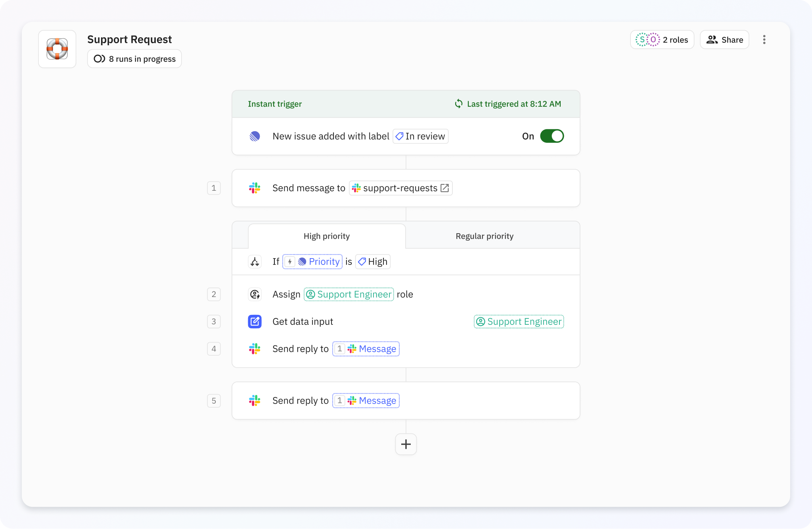Click the New issue added with label text
Screen dimensions: 812x529
[x=331, y=136]
